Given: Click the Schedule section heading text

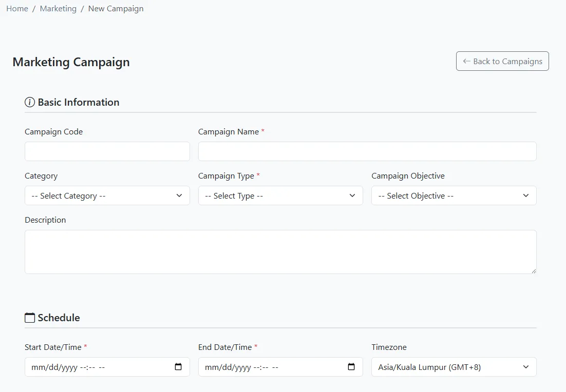Looking at the screenshot, I should 59,318.
